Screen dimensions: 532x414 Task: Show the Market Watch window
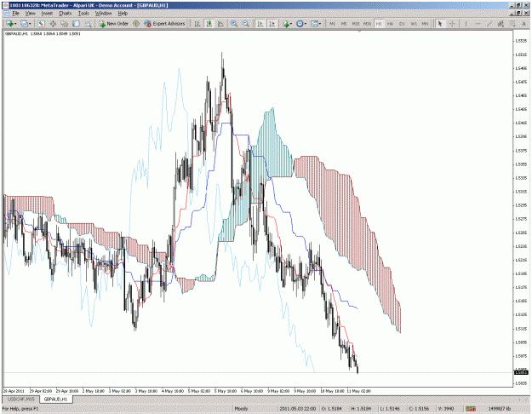point(42,24)
